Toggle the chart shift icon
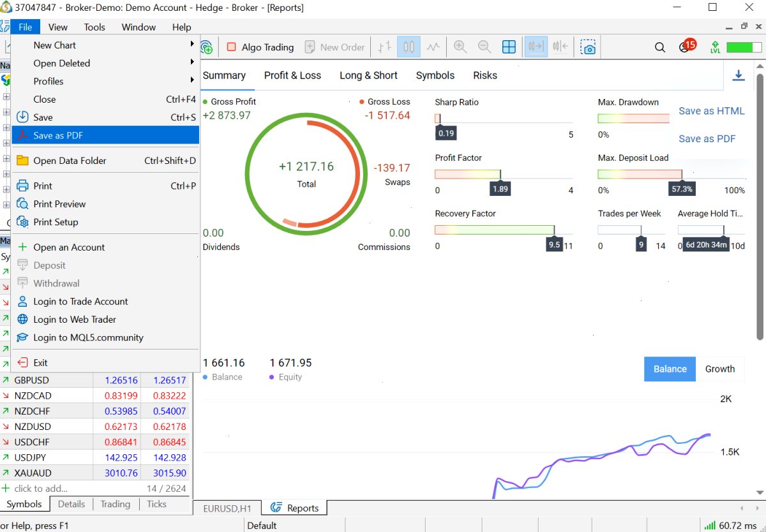 560,47
